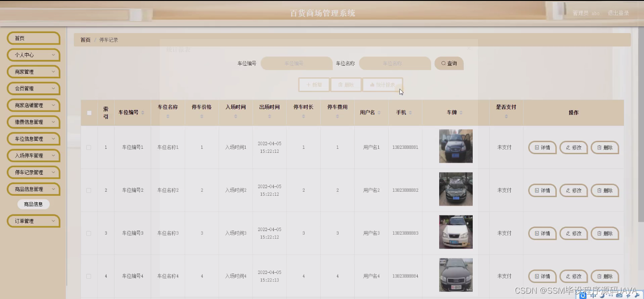Click the 退出登录 link at top right
The width and height of the screenshot is (644, 299).
point(619,13)
